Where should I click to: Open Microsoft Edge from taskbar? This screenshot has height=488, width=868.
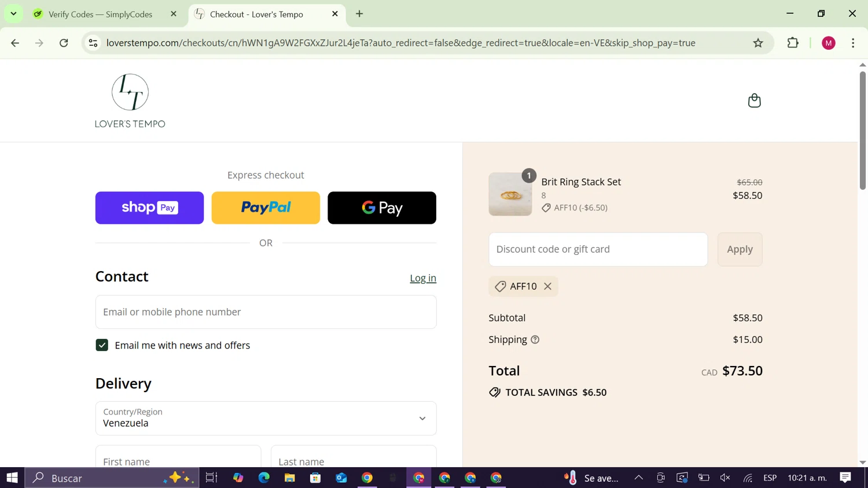click(264, 478)
